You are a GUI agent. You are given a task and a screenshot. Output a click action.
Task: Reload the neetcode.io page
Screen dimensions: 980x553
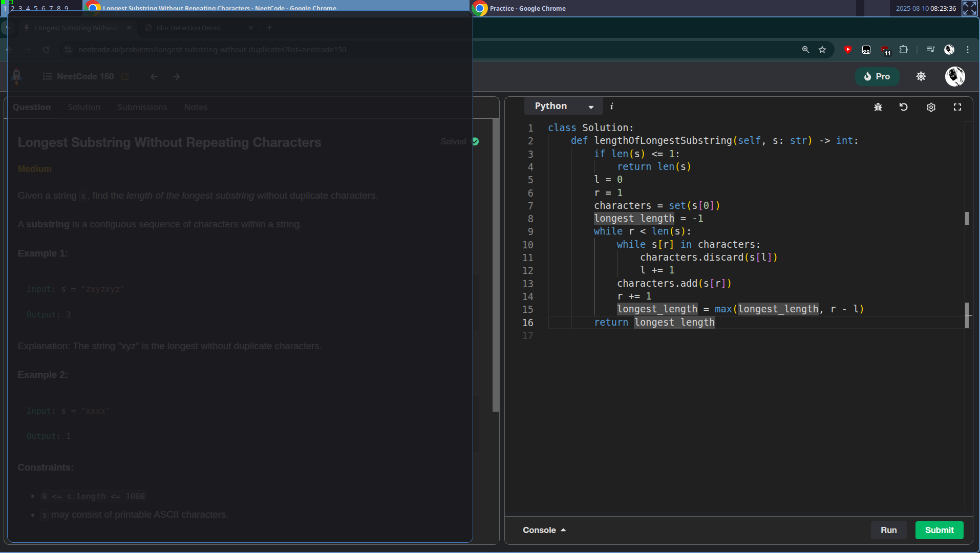pos(46,50)
